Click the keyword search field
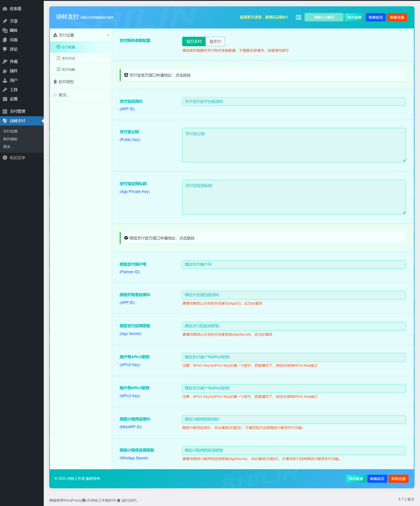The image size is (420, 506). pos(324,17)
